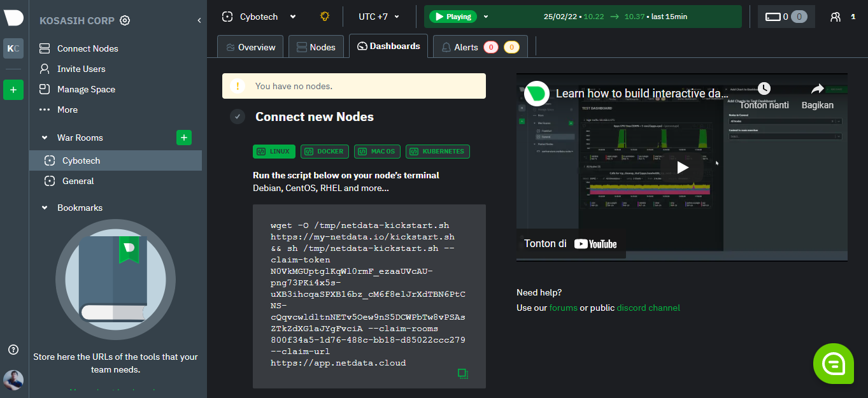Open Manage Space

(x=86, y=89)
